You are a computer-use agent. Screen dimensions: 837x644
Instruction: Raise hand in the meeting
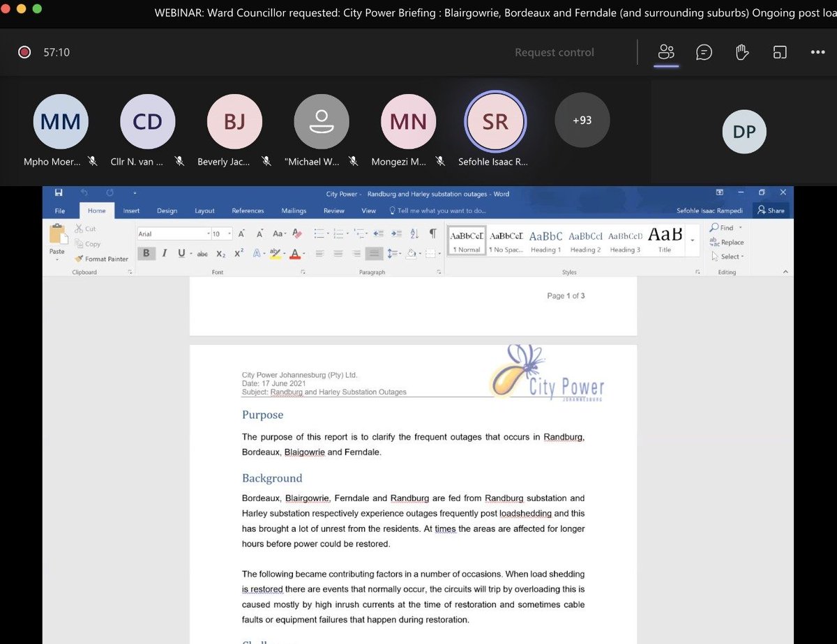(x=743, y=52)
